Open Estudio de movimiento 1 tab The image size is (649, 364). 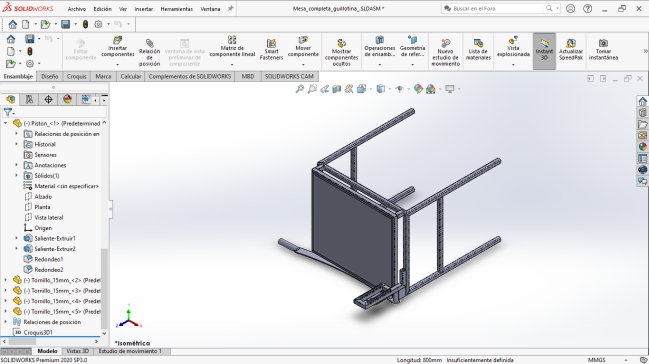click(x=130, y=351)
